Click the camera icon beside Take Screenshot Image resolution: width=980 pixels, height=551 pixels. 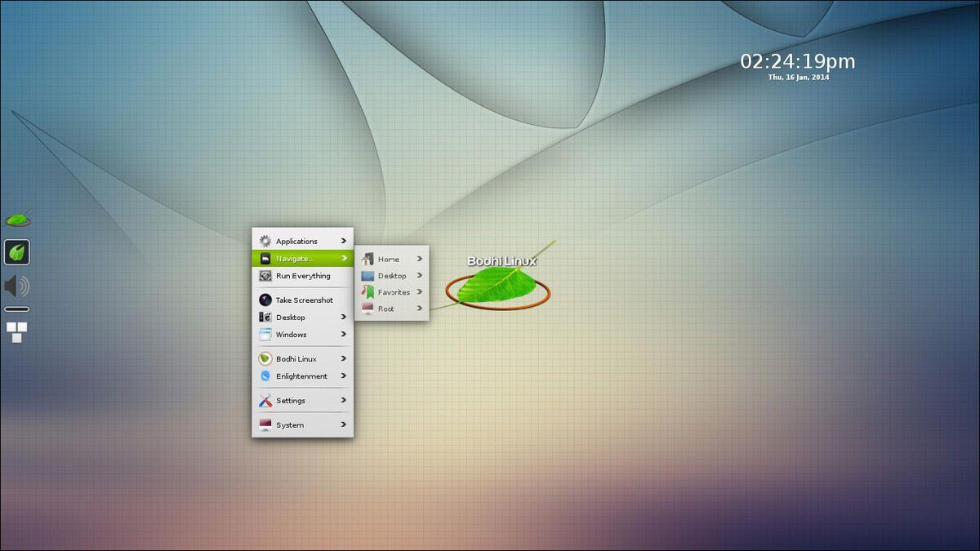click(x=265, y=300)
